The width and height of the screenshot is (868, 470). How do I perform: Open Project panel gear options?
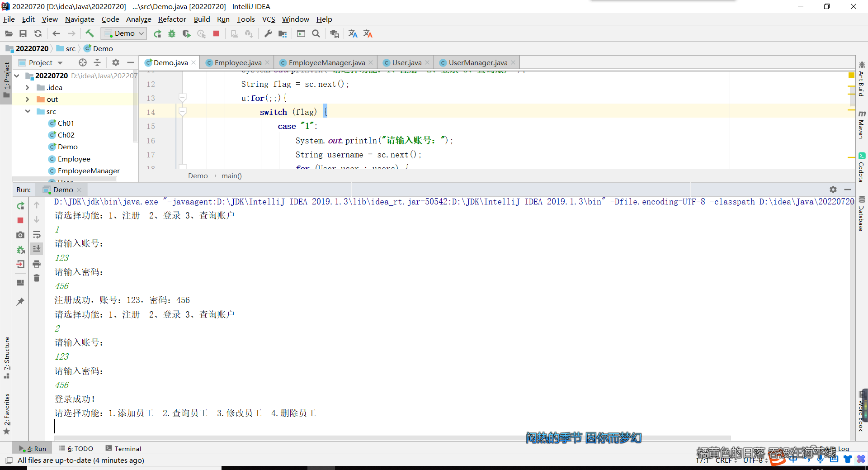point(116,62)
